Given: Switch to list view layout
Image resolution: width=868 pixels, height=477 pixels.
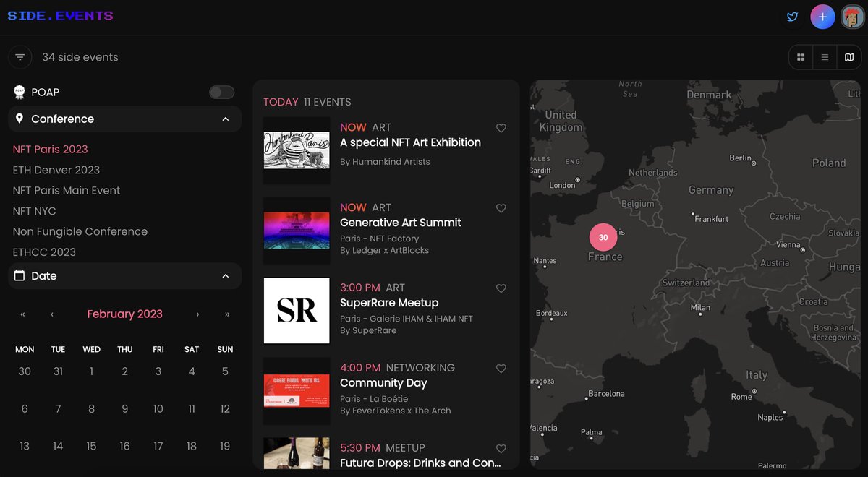Looking at the screenshot, I should tap(825, 57).
